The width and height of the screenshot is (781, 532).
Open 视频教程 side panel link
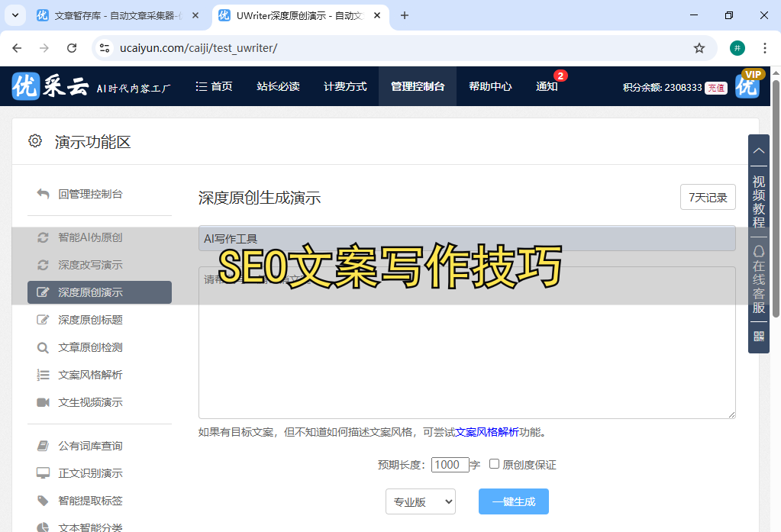tap(759, 202)
